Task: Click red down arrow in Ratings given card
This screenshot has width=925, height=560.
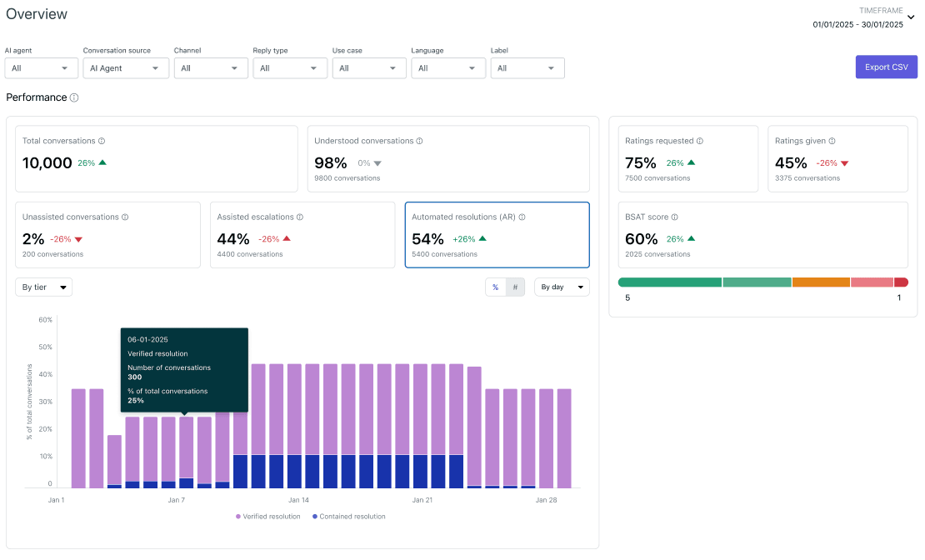Action: [845, 163]
